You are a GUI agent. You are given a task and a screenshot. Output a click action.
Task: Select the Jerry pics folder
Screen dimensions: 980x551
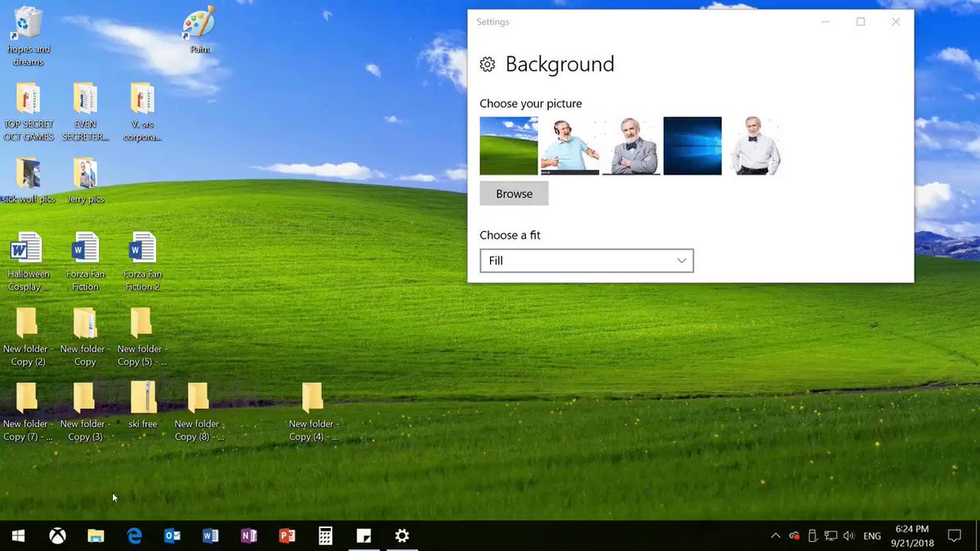click(85, 180)
